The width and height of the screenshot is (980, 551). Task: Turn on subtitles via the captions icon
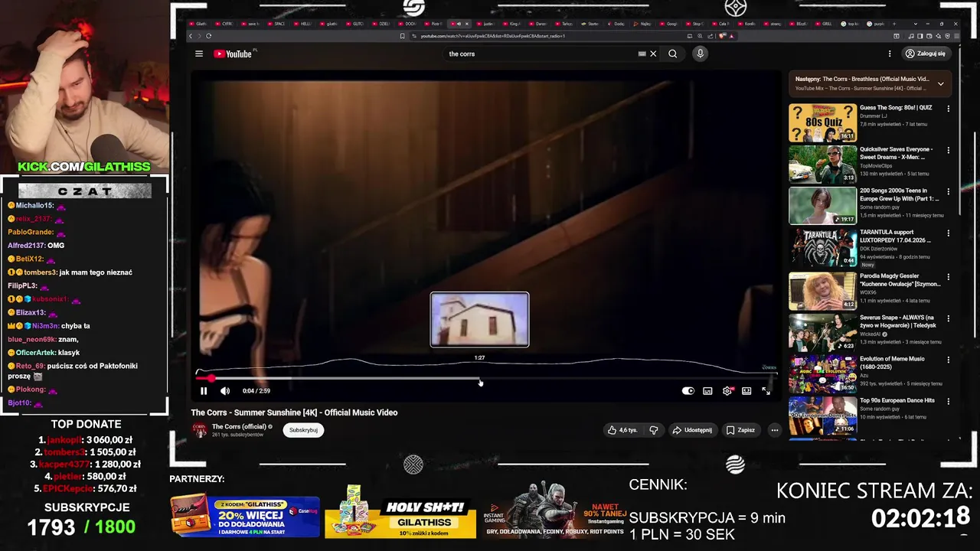(707, 391)
